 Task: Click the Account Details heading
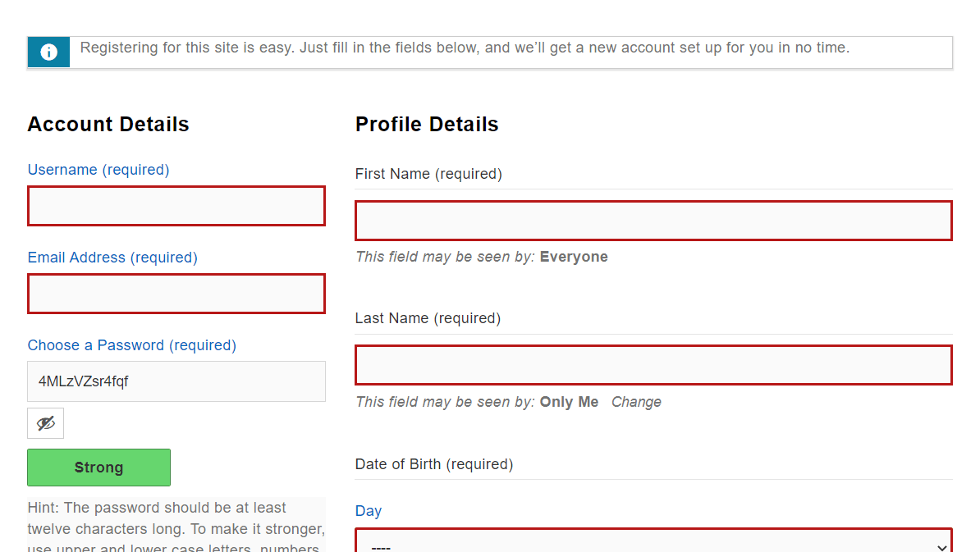pyautogui.click(x=108, y=125)
